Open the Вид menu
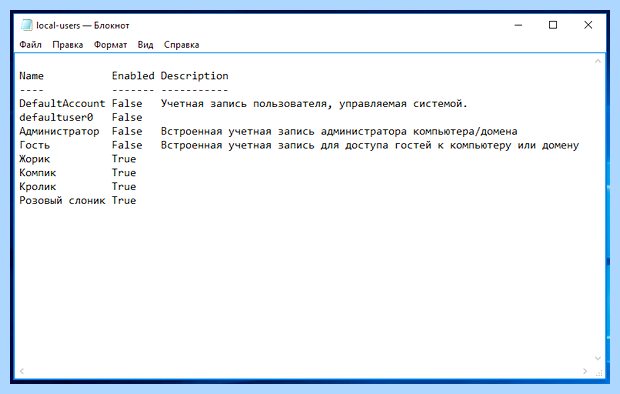 tap(145, 45)
